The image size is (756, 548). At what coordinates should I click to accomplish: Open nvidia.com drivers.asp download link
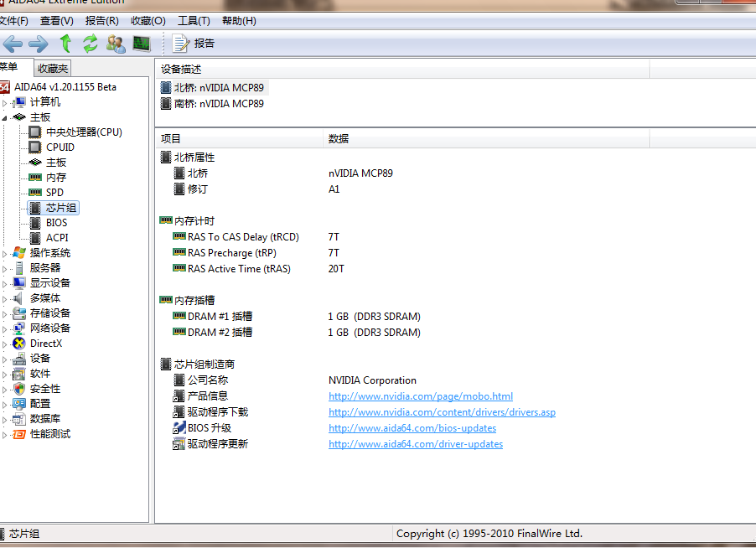(x=442, y=412)
